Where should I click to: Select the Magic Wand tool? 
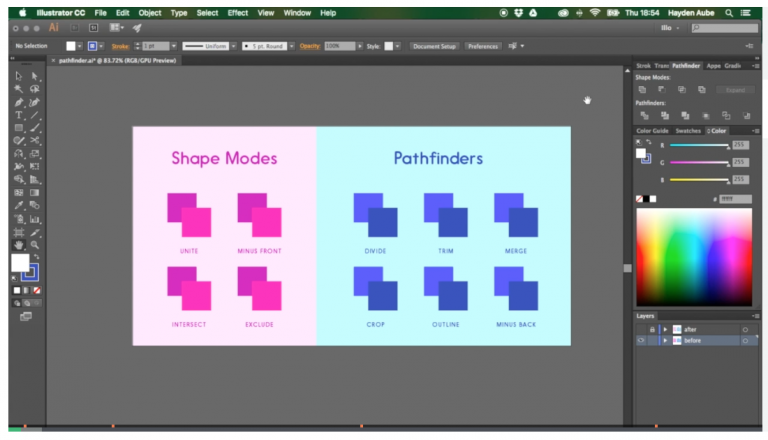19,89
